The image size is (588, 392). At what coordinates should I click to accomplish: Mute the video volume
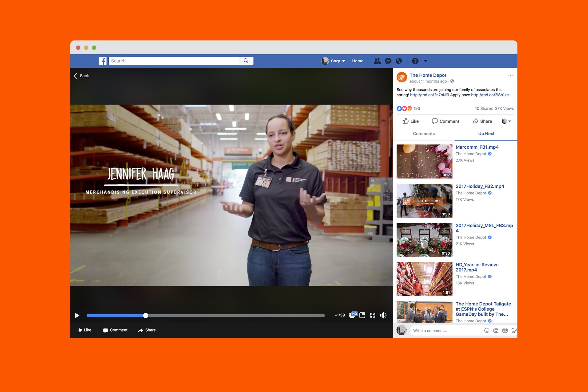click(383, 315)
